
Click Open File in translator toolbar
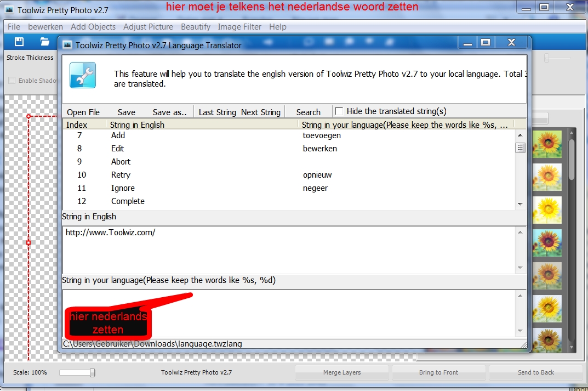83,112
